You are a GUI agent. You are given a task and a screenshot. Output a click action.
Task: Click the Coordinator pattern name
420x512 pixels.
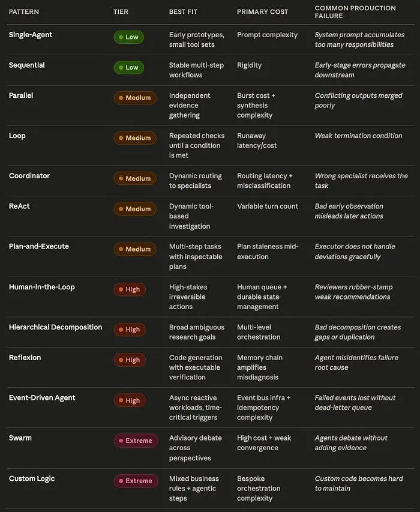[x=29, y=176]
